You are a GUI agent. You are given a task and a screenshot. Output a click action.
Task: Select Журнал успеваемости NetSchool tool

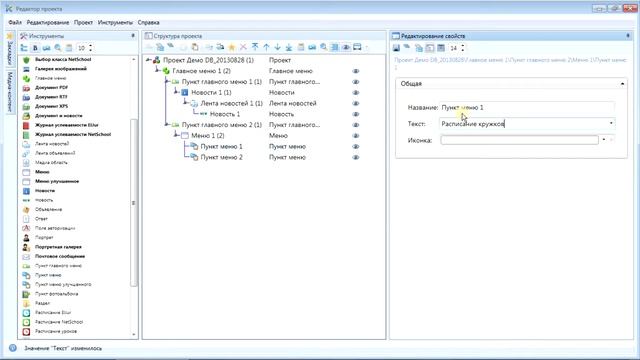coord(73,134)
